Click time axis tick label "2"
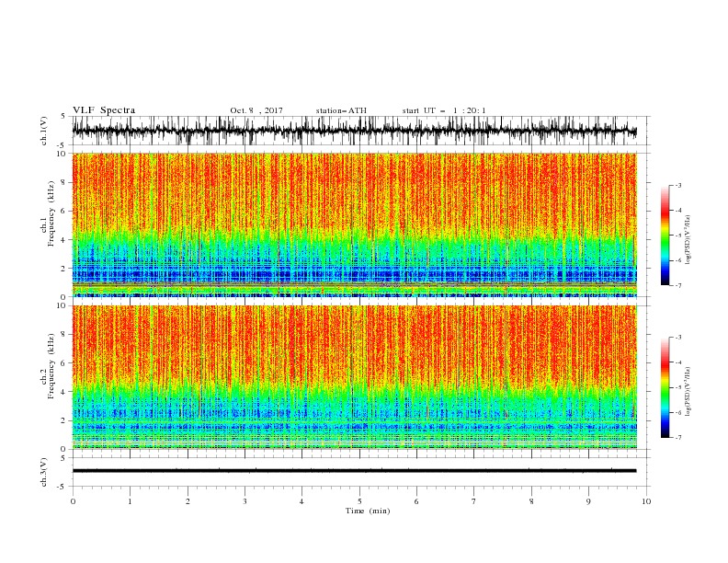728x563 pixels. click(x=188, y=501)
